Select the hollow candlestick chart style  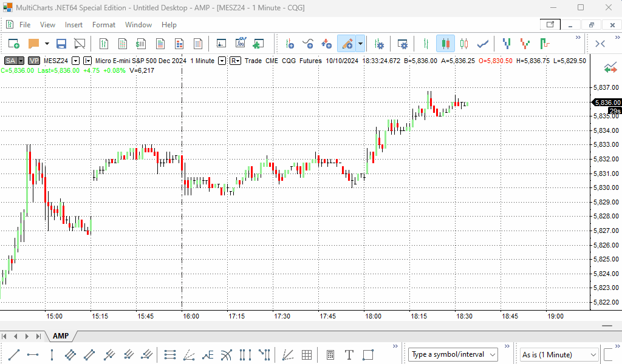coord(465,44)
